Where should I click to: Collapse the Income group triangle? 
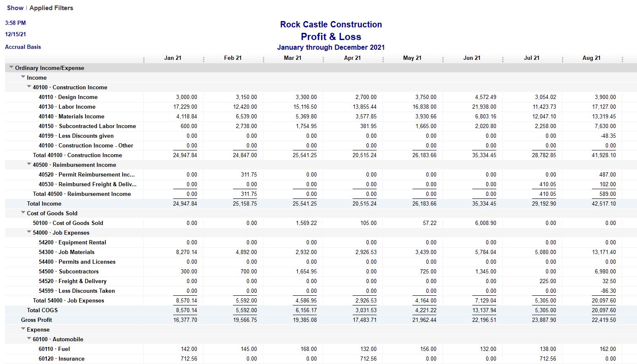[23, 77]
